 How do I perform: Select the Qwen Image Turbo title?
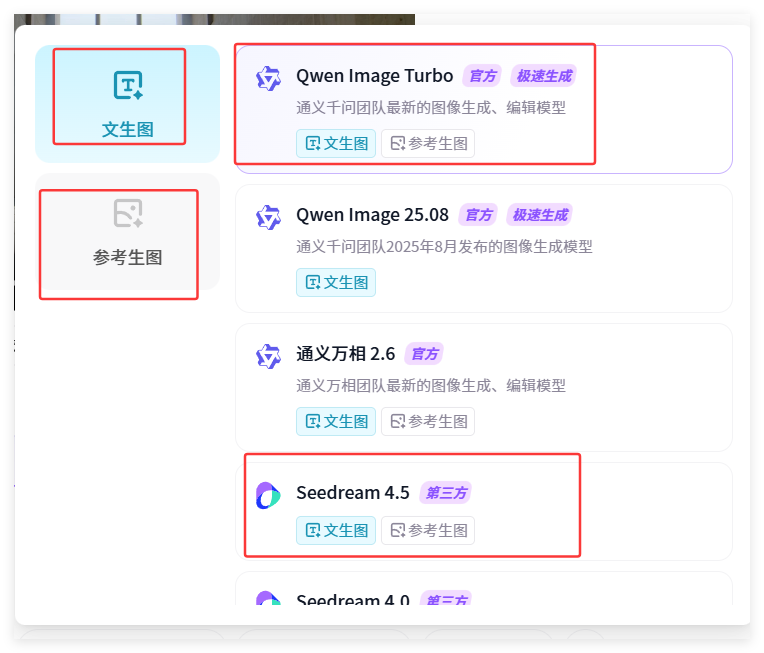coord(375,76)
